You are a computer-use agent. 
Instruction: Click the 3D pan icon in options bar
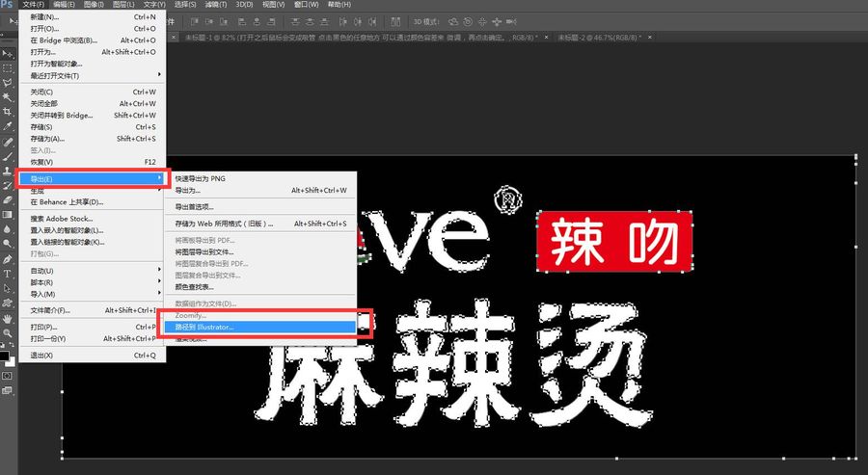(x=482, y=21)
